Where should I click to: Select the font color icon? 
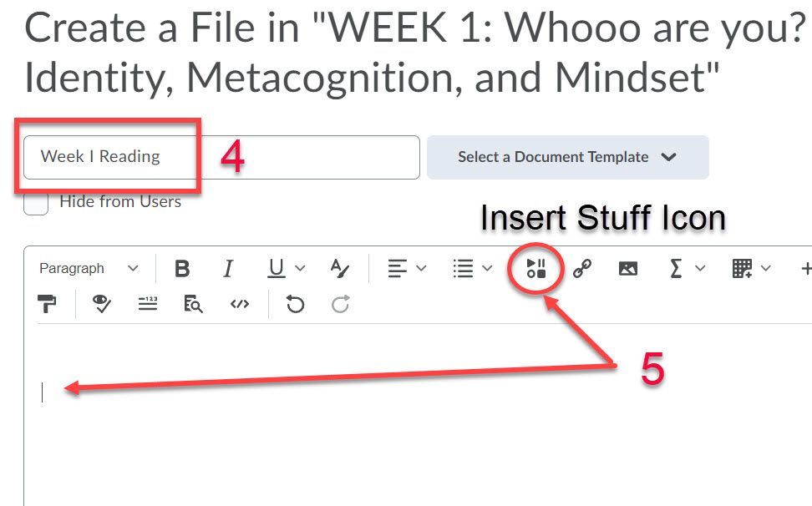click(x=339, y=268)
